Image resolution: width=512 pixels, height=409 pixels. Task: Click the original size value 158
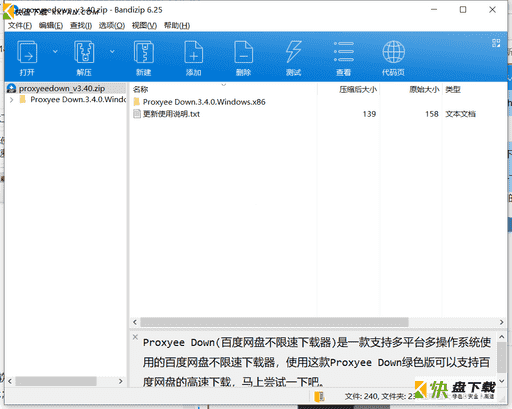432,114
